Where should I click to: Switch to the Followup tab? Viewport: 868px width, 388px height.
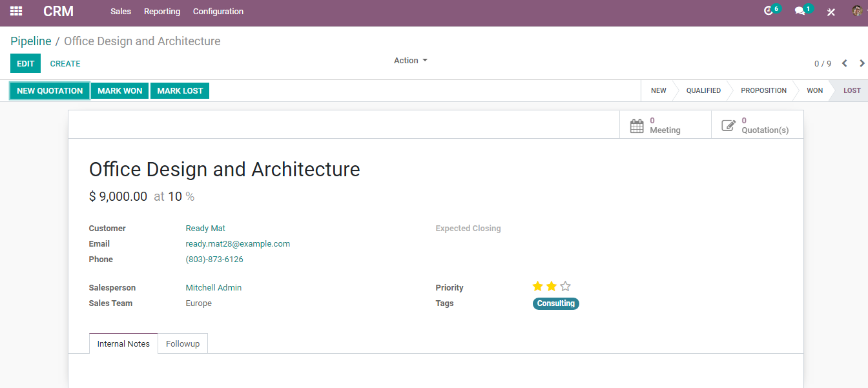183,344
